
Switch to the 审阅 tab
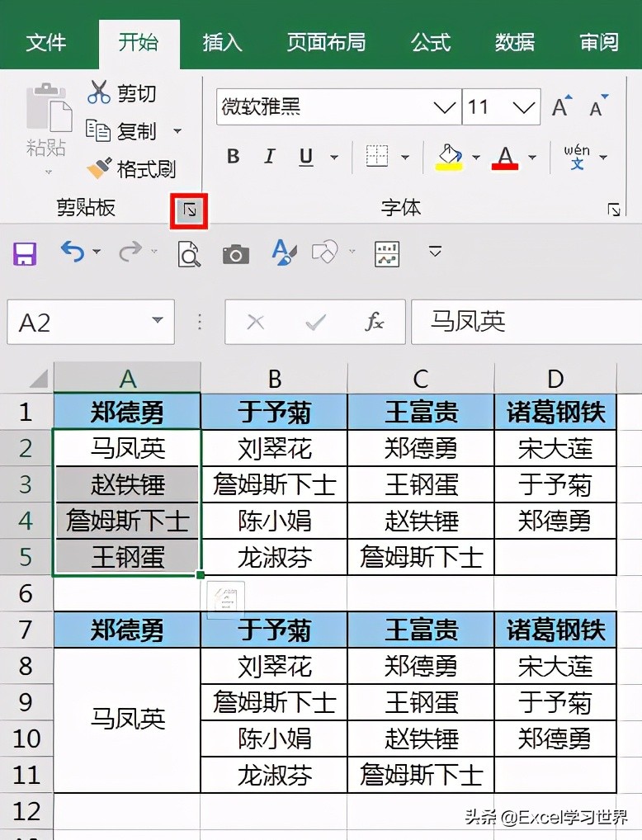(x=599, y=42)
